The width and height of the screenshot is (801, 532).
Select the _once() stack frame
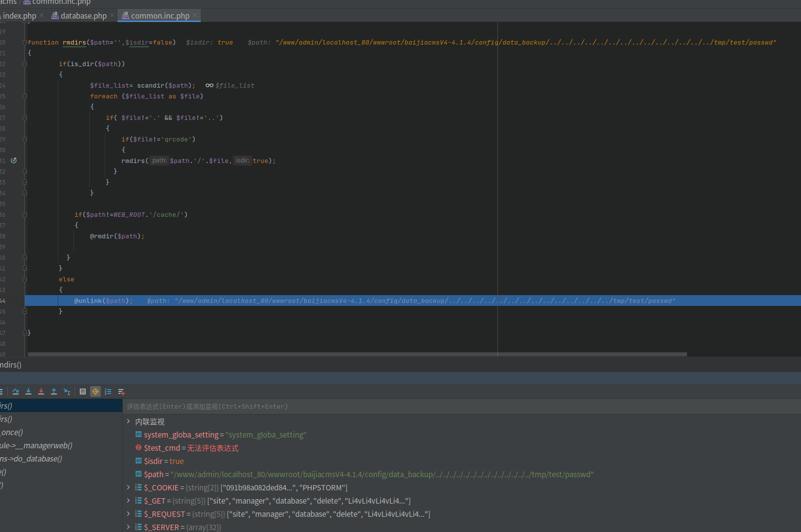[61, 432]
